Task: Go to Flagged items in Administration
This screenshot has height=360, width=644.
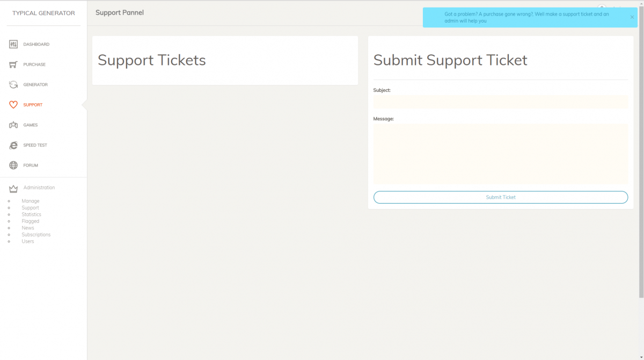Action: point(30,221)
